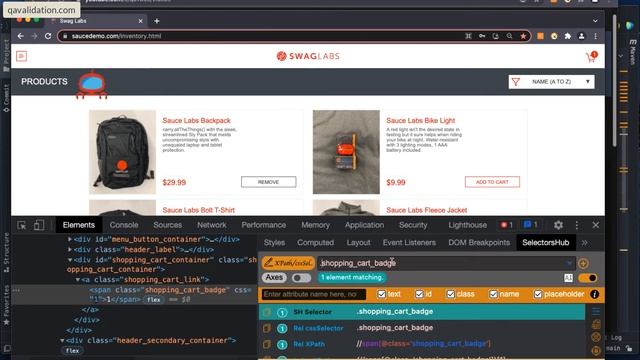640x360 pixels.
Task: Open the browser tab search chevron
Action: 595,21
